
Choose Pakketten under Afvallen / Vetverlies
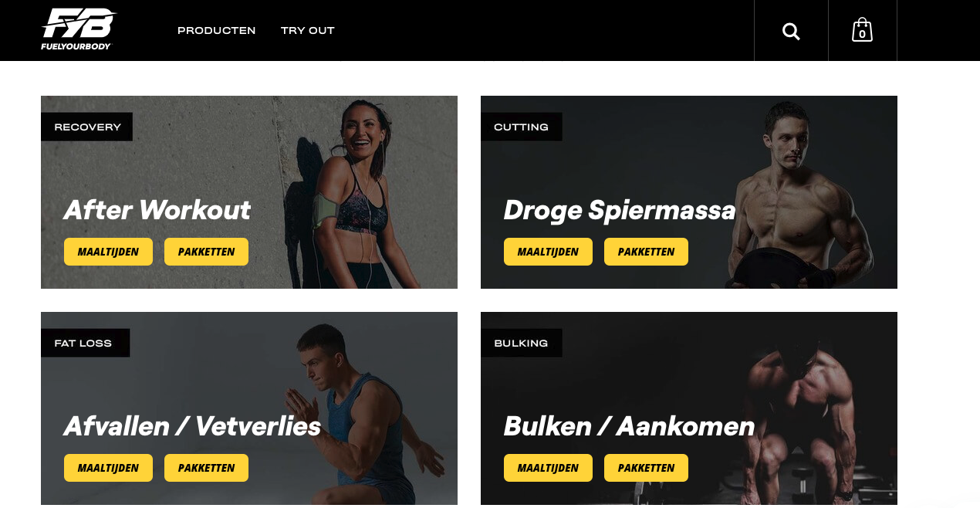[206, 468]
